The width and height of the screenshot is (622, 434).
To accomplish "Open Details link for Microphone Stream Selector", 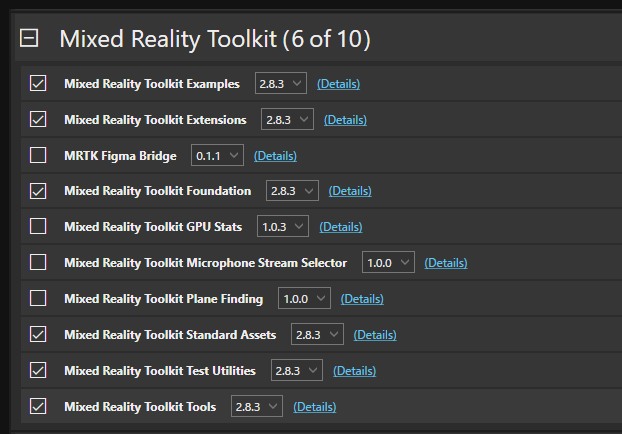I will tap(446, 263).
